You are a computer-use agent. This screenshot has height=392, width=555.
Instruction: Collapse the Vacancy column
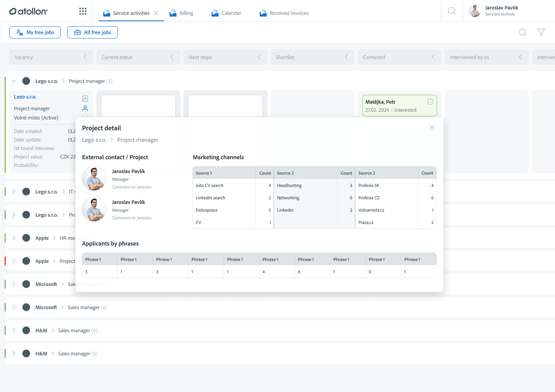[85, 57]
